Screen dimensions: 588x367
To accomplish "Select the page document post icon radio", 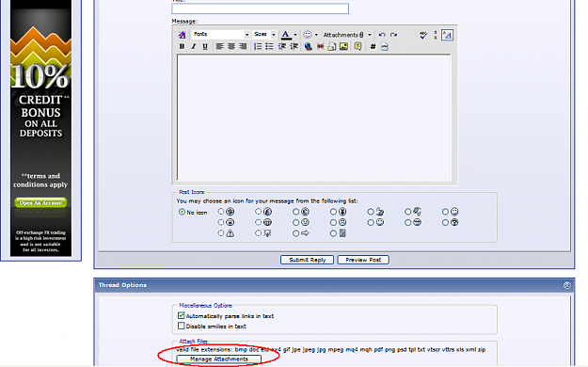I will click(333, 233).
